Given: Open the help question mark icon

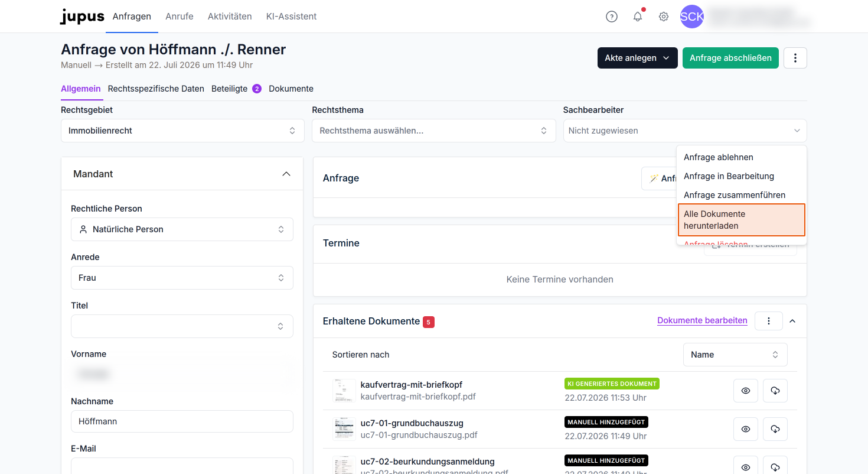Looking at the screenshot, I should (612, 17).
